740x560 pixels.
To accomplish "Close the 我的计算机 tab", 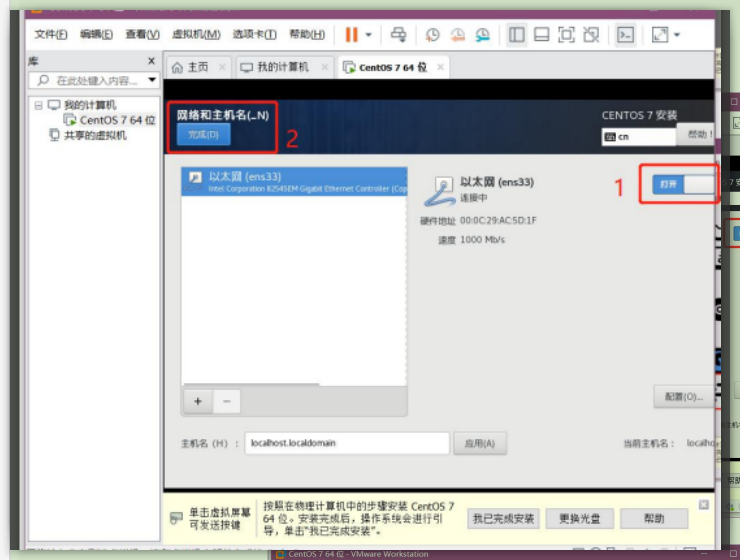I will pos(325,67).
